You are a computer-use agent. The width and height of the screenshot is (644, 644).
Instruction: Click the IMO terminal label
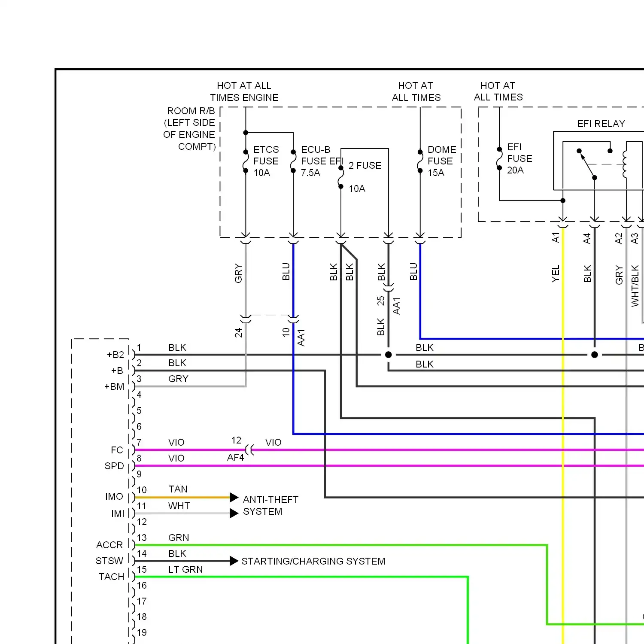pos(114,496)
